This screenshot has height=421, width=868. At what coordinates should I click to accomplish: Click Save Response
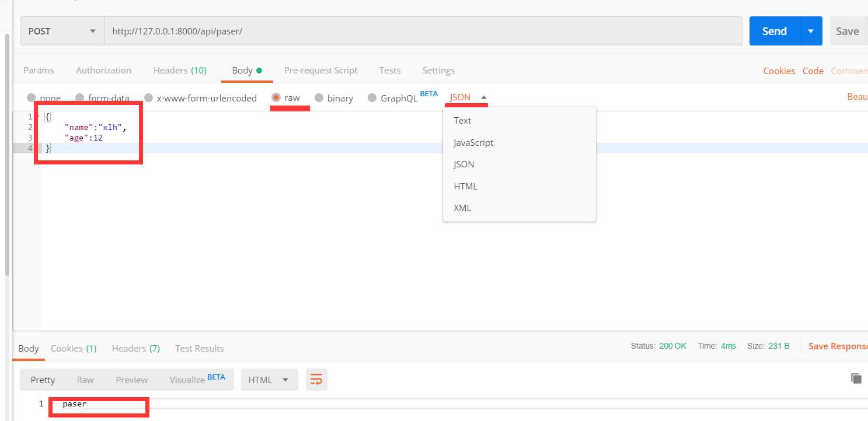click(838, 346)
